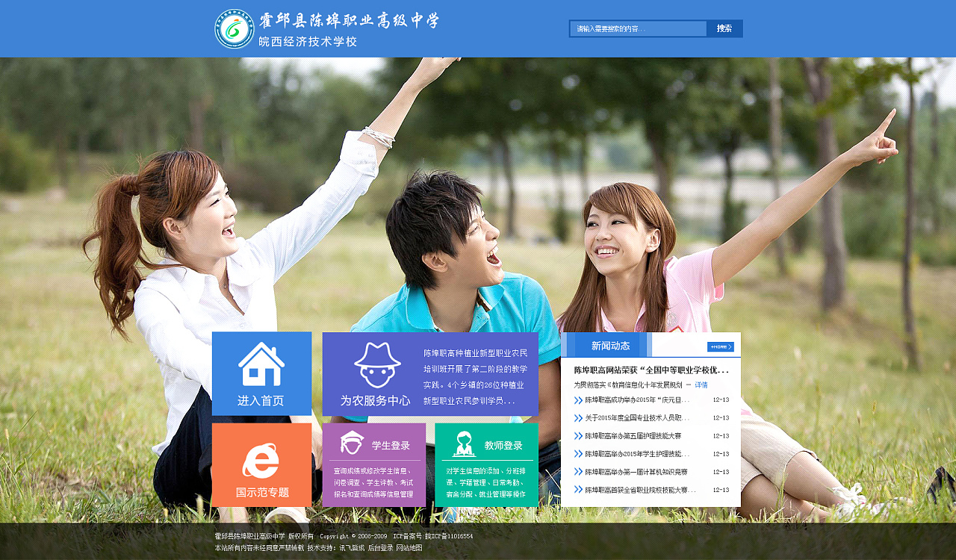Open news 陈埠职高成功举办2015年“庆元旦...

(637, 400)
